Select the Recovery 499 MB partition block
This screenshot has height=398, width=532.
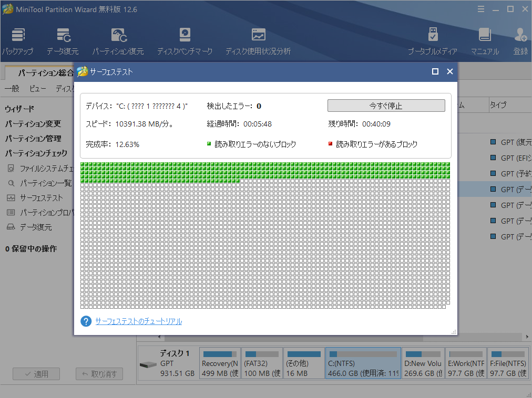[x=220, y=363]
